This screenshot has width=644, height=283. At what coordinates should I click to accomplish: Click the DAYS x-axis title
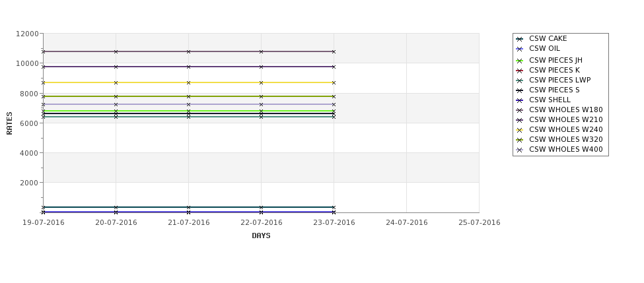(x=261, y=236)
